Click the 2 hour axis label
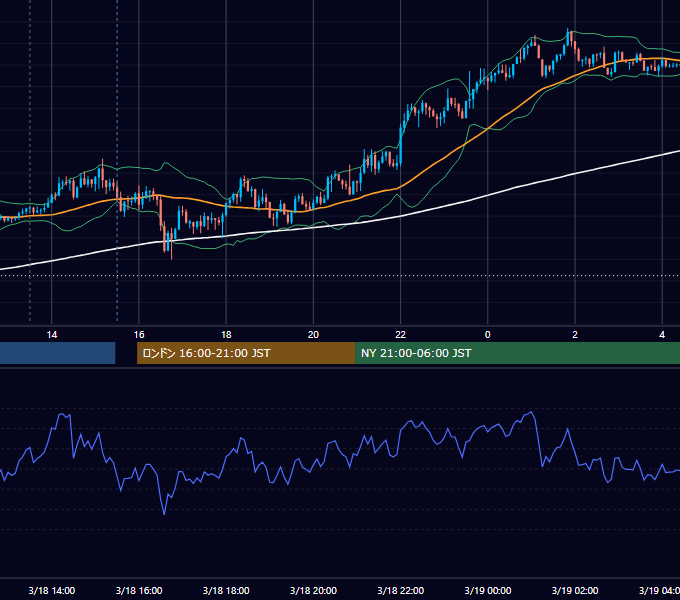The image size is (680, 600). coord(575,335)
